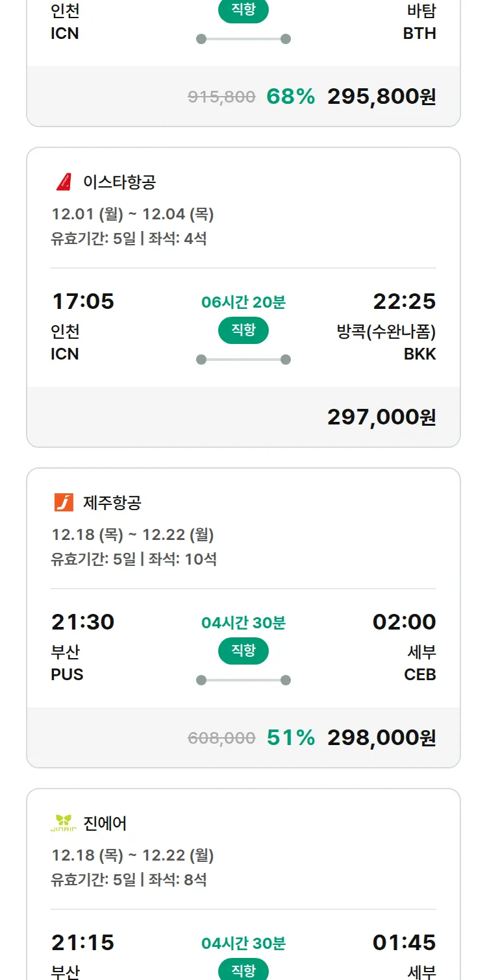Select the 297,000원 이스타항공 fare
The height and width of the screenshot is (980, 487).
coord(381,417)
